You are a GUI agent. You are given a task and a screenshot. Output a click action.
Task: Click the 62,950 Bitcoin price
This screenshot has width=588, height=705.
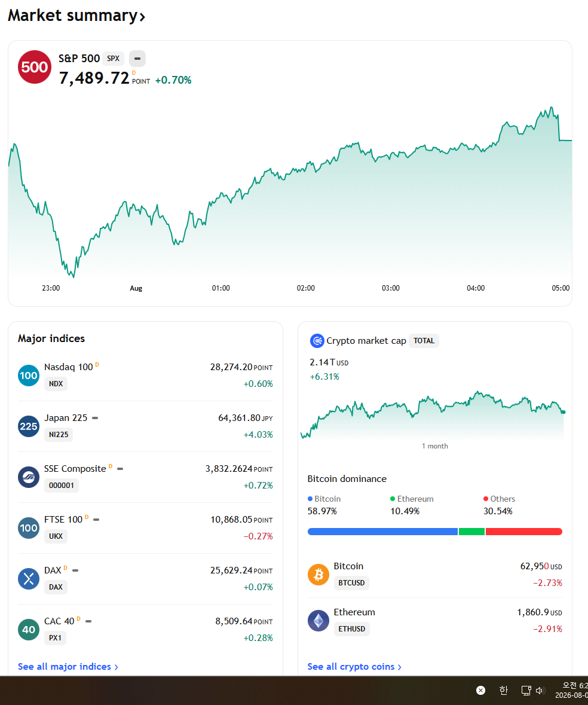click(535, 566)
